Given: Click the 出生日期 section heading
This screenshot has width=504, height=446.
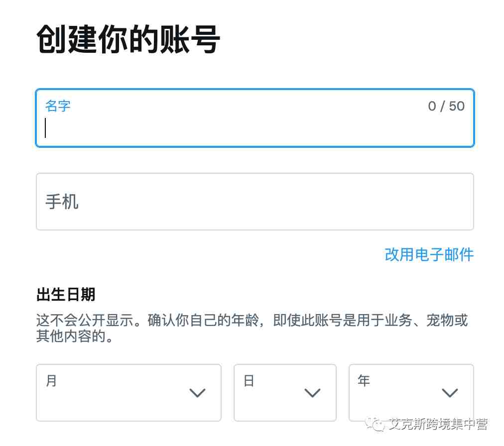Looking at the screenshot, I should coord(66,294).
